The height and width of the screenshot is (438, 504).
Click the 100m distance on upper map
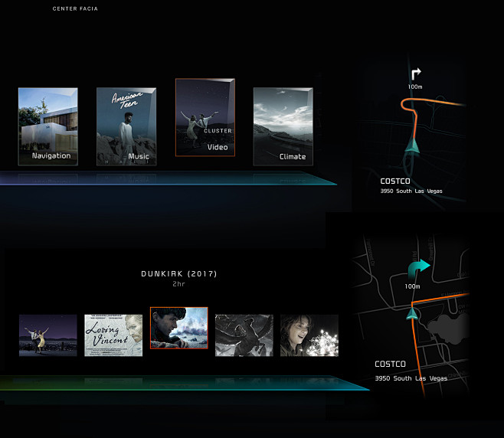(x=415, y=87)
